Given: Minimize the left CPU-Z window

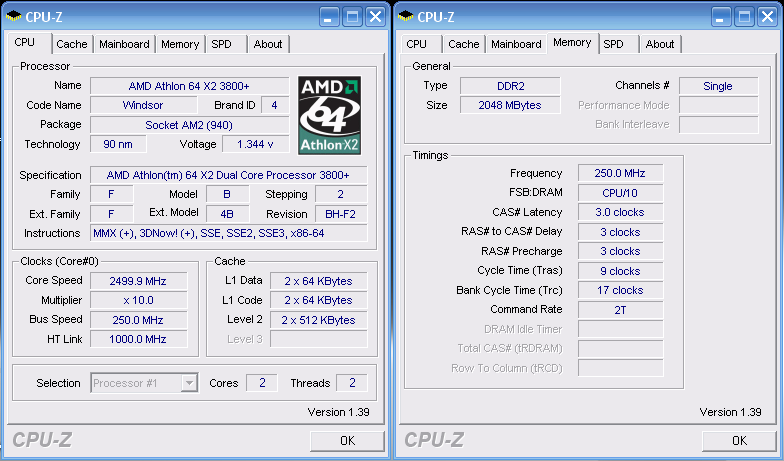Looking at the screenshot, I should [x=329, y=17].
